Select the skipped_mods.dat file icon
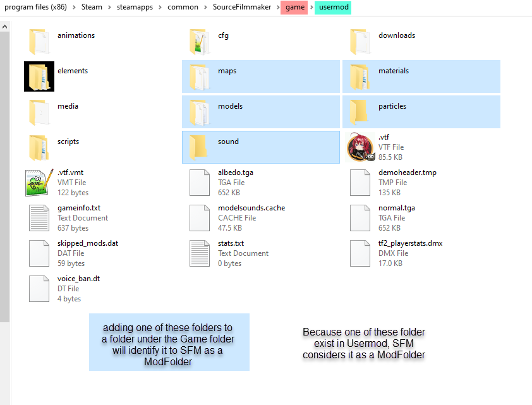Screen dimensions: 532x405 point(39,253)
